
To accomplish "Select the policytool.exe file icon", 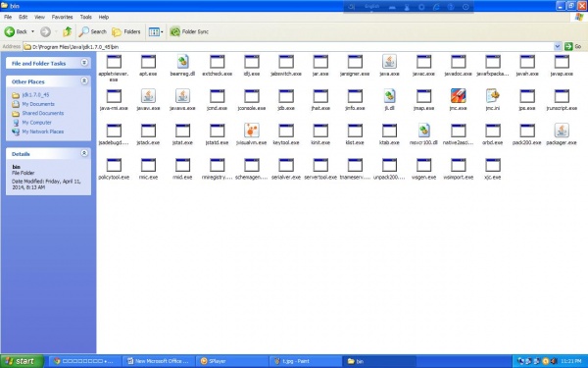I will pyautogui.click(x=114, y=165).
